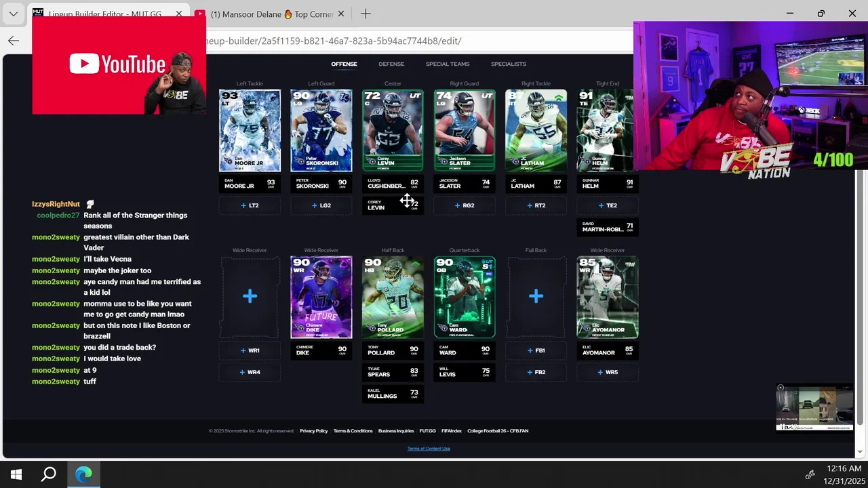Add a player at WR5
The width and height of the screenshot is (868, 488).
point(608,372)
